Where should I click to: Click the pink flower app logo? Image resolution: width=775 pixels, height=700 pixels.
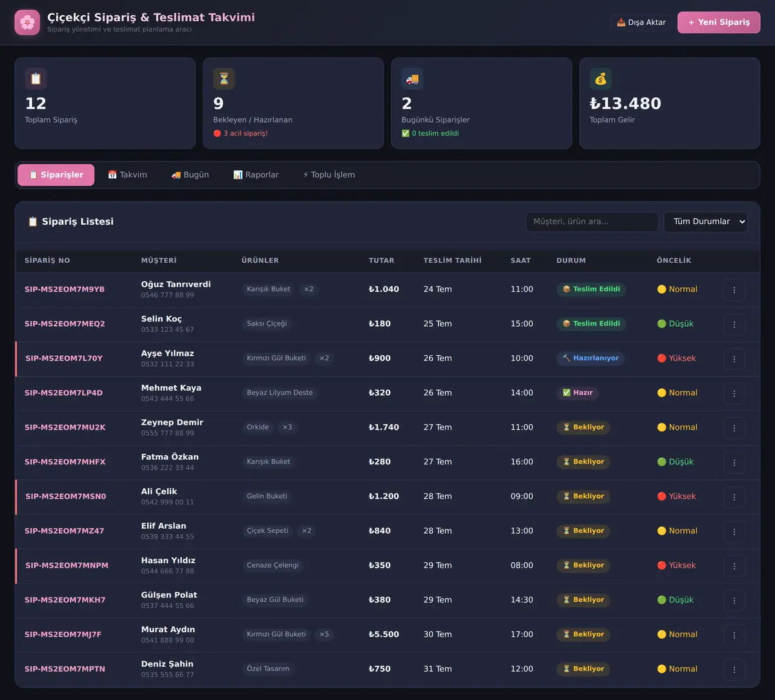pos(27,23)
